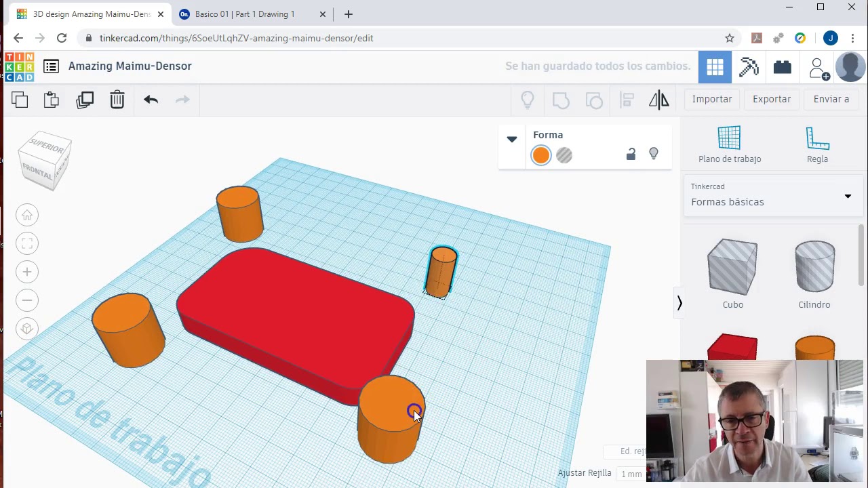Reset to home view
This screenshot has width=868, height=488.
[27, 215]
